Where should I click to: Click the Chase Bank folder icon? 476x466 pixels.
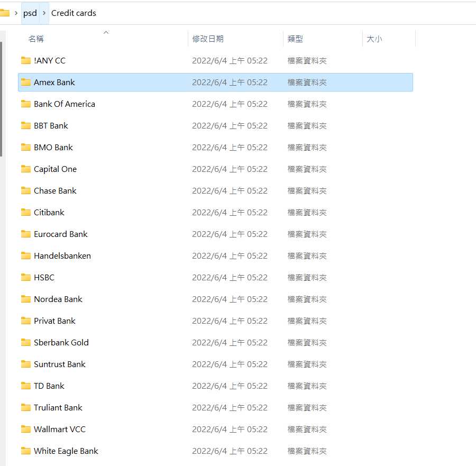click(26, 190)
